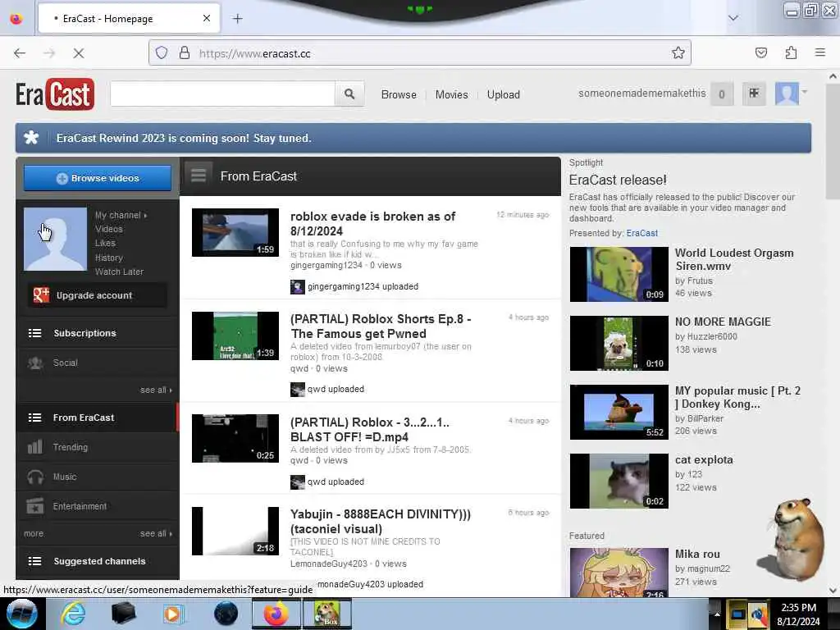
Task: Select the Trending guide item
Action: (x=98, y=447)
